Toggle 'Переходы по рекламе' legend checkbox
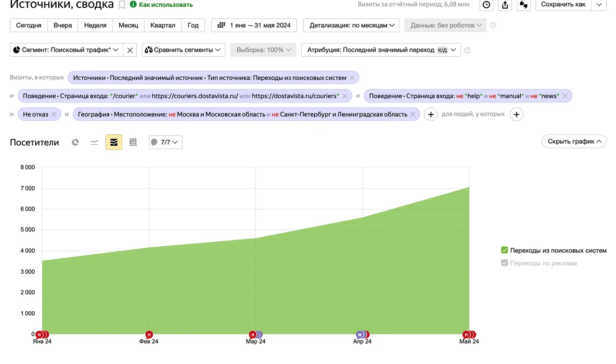 tap(504, 263)
